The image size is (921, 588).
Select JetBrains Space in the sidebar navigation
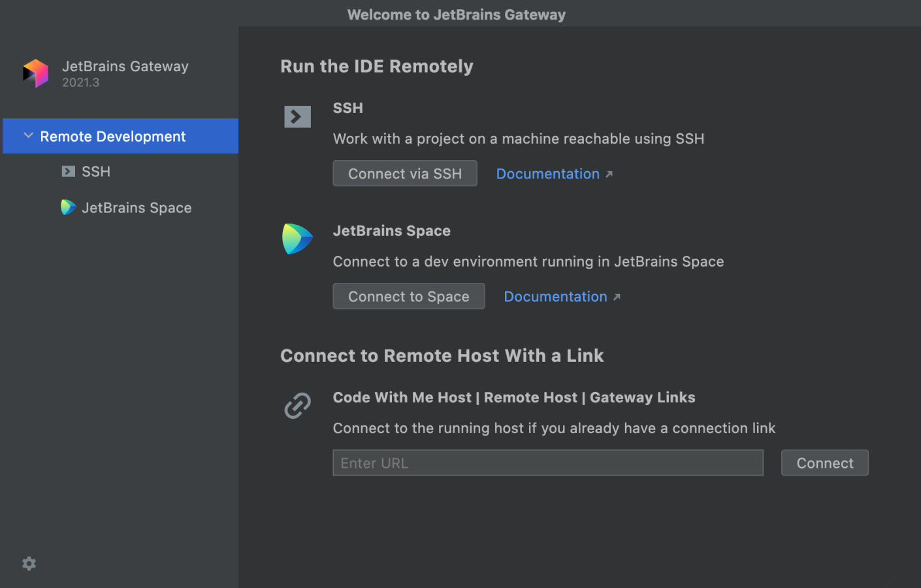point(137,207)
